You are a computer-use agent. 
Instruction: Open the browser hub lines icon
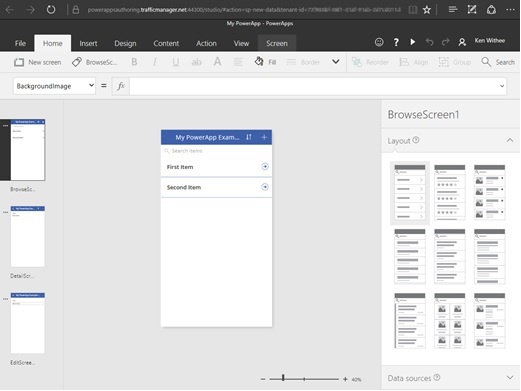(x=453, y=10)
